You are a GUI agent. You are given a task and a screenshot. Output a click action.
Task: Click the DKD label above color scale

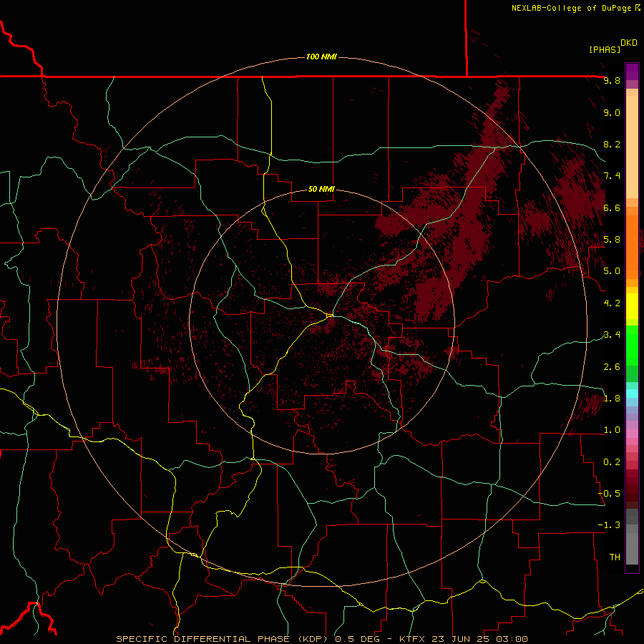pyautogui.click(x=629, y=43)
